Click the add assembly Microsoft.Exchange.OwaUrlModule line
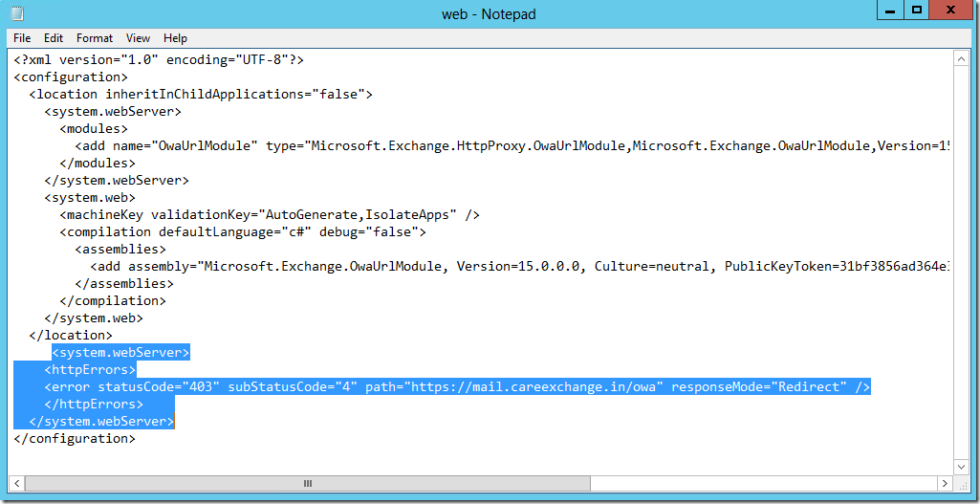The height and width of the screenshot is (504, 980). click(520, 267)
